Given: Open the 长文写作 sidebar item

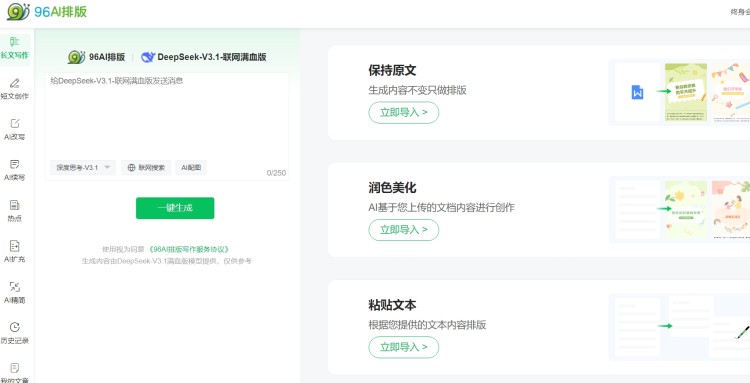Looking at the screenshot, I should [x=15, y=48].
